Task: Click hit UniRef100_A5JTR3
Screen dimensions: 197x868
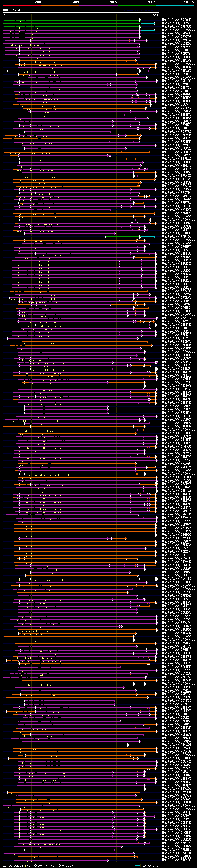Action: tap(177, 131)
